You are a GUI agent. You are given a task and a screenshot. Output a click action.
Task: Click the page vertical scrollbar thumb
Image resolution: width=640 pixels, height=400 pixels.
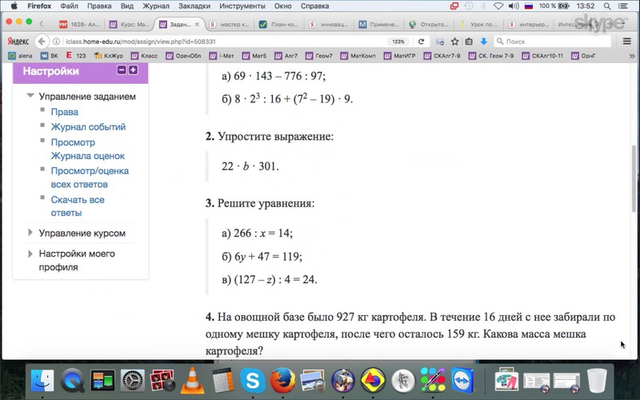pyautogui.click(x=634, y=178)
